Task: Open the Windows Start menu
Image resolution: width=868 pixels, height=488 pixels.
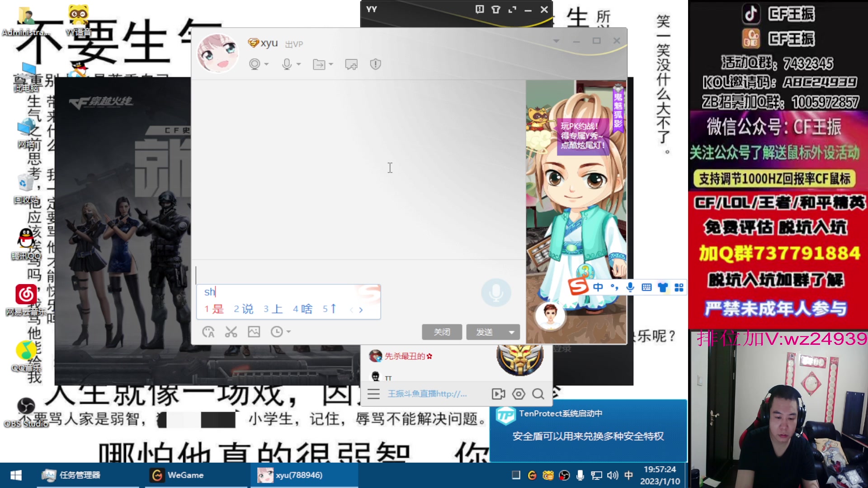Action: (16, 475)
